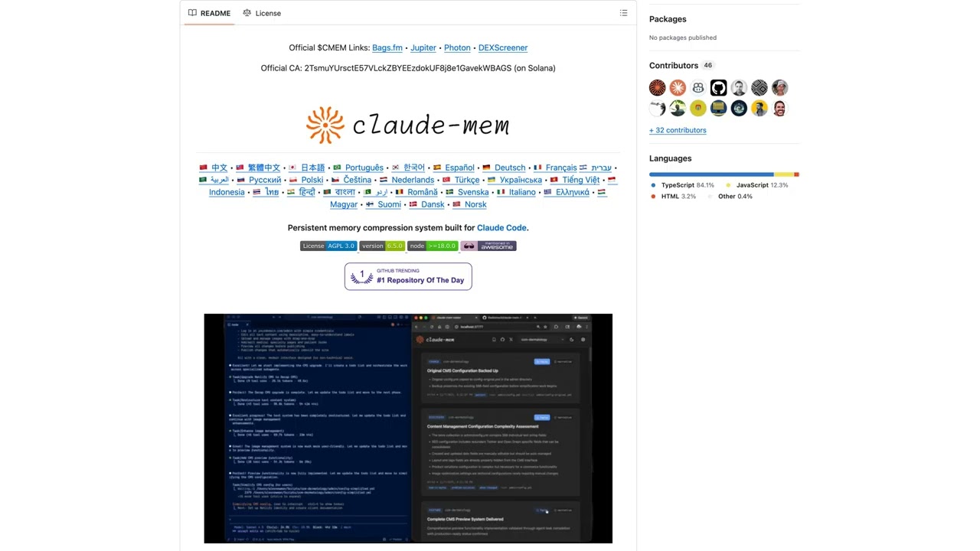Follow the Claude Code link
This screenshot has height=551, width=980.
click(501, 227)
